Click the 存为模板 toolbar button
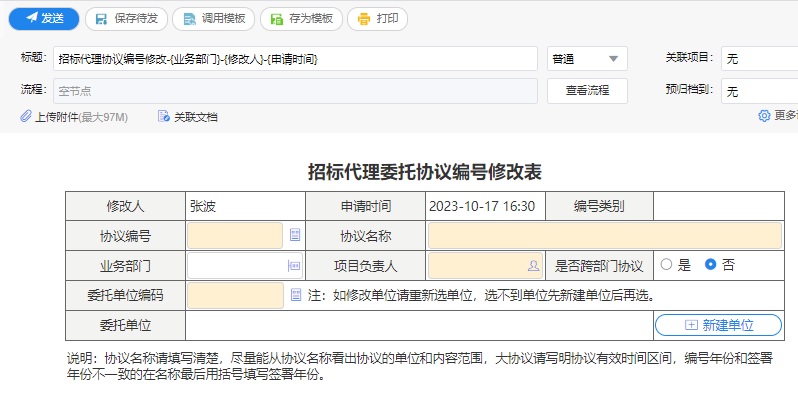Image resolution: width=798 pixels, height=399 pixels. click(301, 19)
